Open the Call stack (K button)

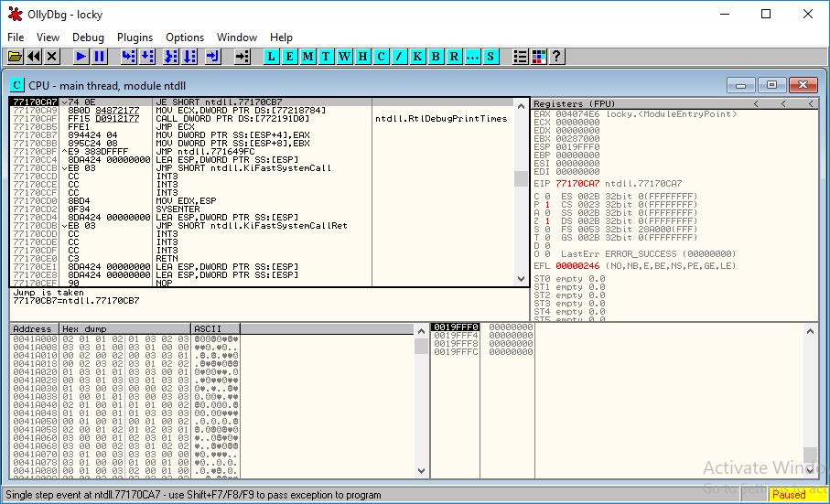pyautogui.click(x=417, y=56)
